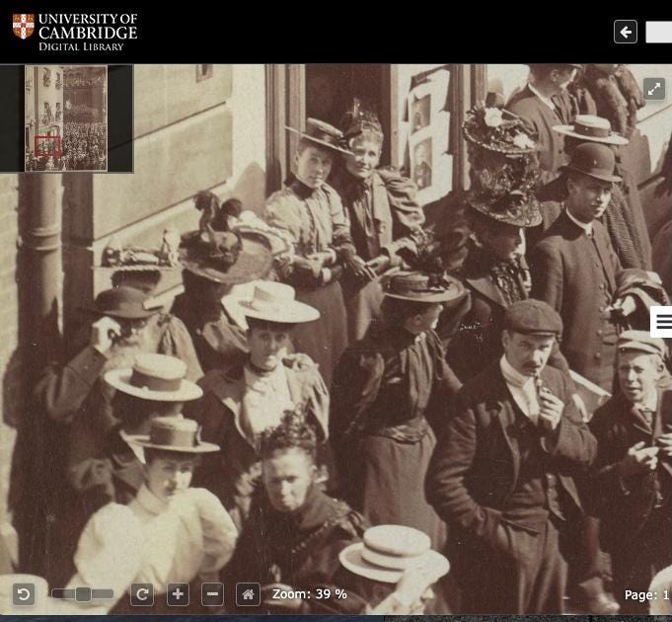Click the 'Zoom: 39 %' text

coord(310,594)
